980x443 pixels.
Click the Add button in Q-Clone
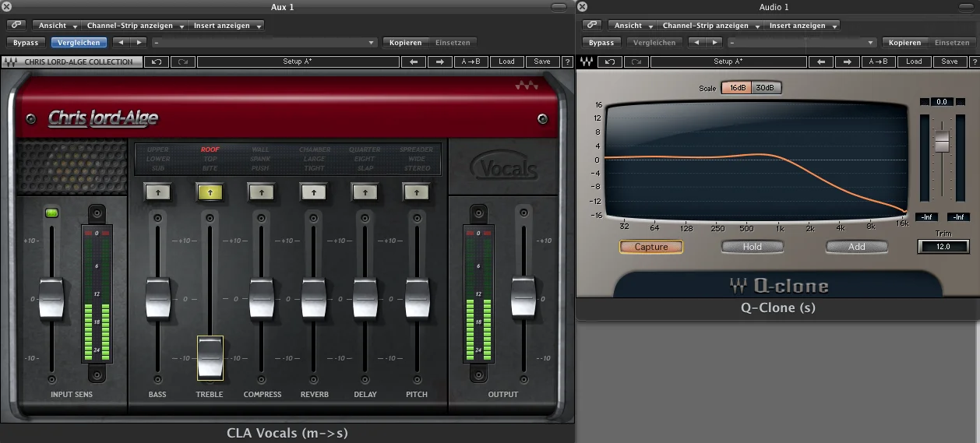857,247
